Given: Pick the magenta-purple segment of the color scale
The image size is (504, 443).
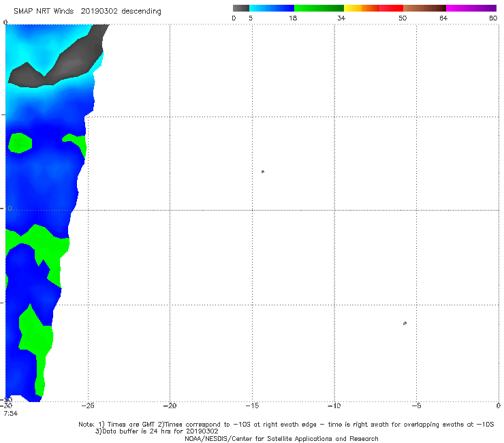Looking at the screenshot, I should coord(471,8).
